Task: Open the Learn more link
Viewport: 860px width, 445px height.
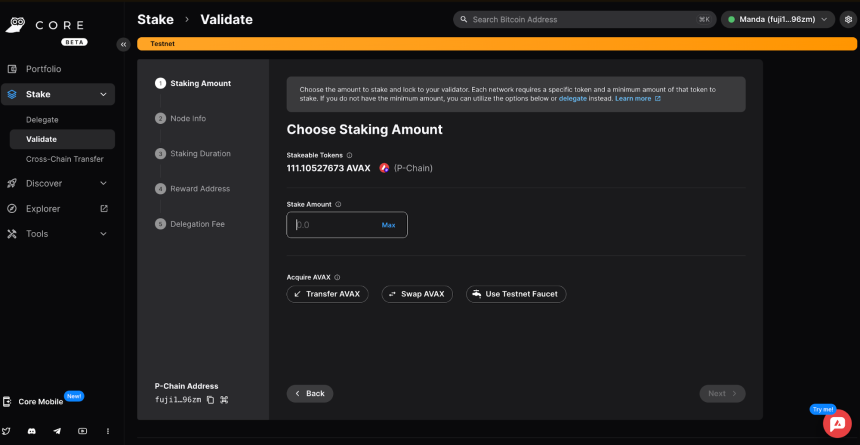Action: 633,99
